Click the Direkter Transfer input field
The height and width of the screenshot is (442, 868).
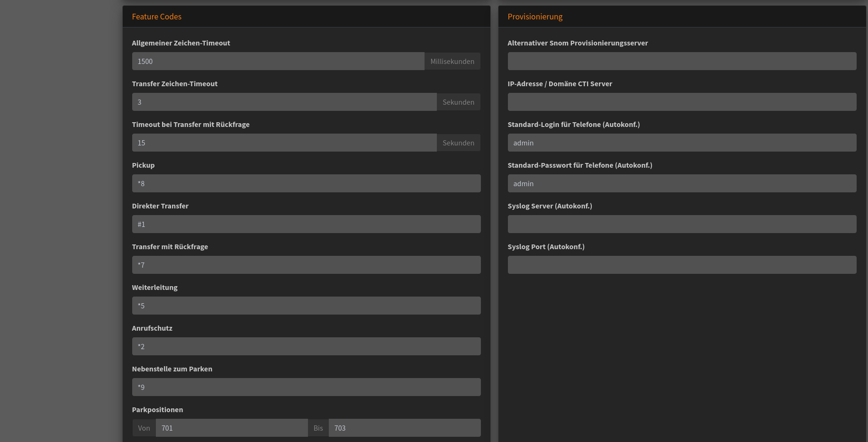point(306,224)
